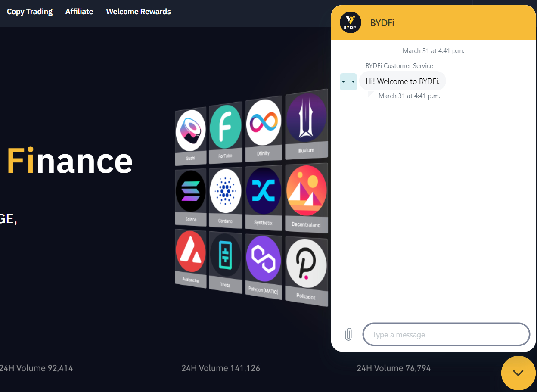Attach a file with the paperclip icon
Viewport: 537px width, 392px height.
348,335
